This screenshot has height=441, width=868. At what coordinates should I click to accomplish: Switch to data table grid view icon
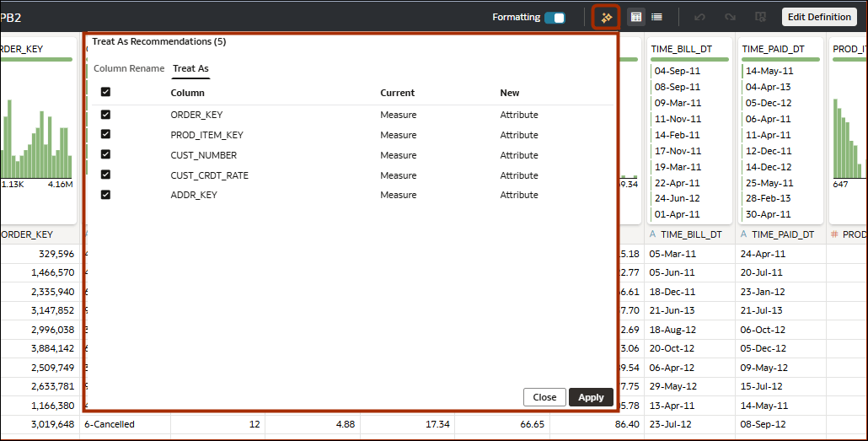click(636, 17)
